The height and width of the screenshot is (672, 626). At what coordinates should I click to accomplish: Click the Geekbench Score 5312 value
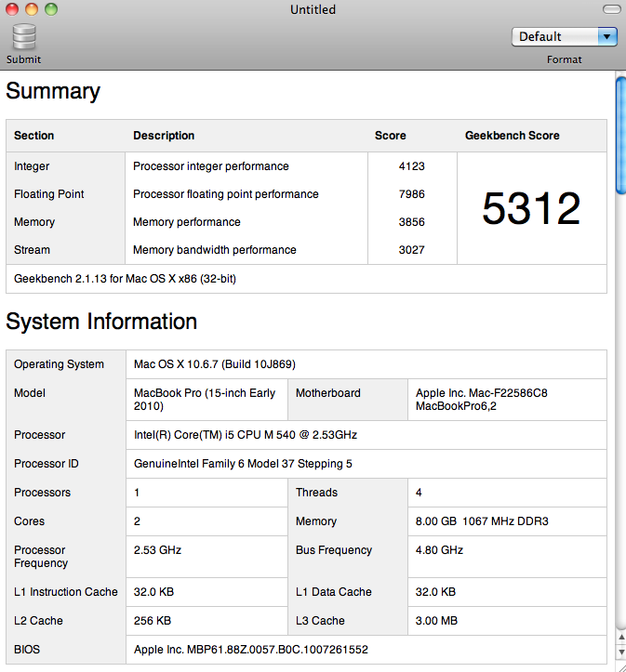pos(531,208)
